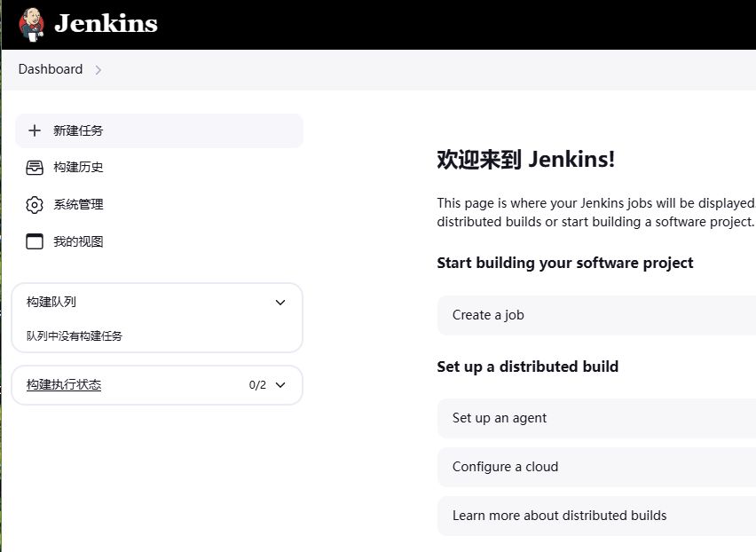The width and height of the screenshot is (756, 552).
Task: Click the Dashboard breadcrumb link
Action: 51,69
